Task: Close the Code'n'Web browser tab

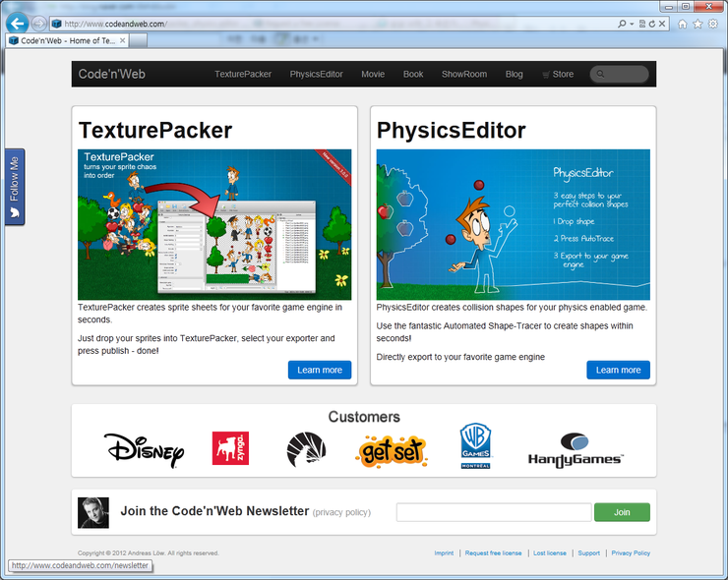Action: [122, 40]
